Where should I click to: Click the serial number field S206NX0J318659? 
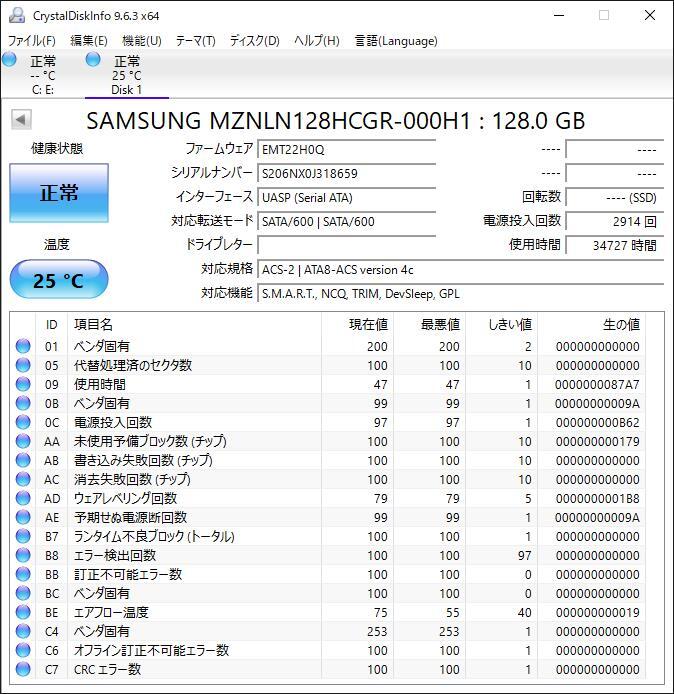[x=347, y=173]
